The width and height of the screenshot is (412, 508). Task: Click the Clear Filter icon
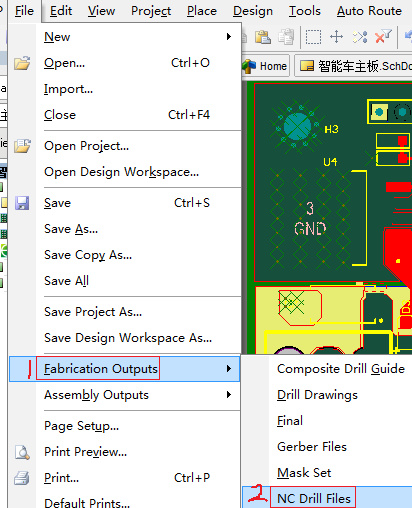tap(383, 37)
